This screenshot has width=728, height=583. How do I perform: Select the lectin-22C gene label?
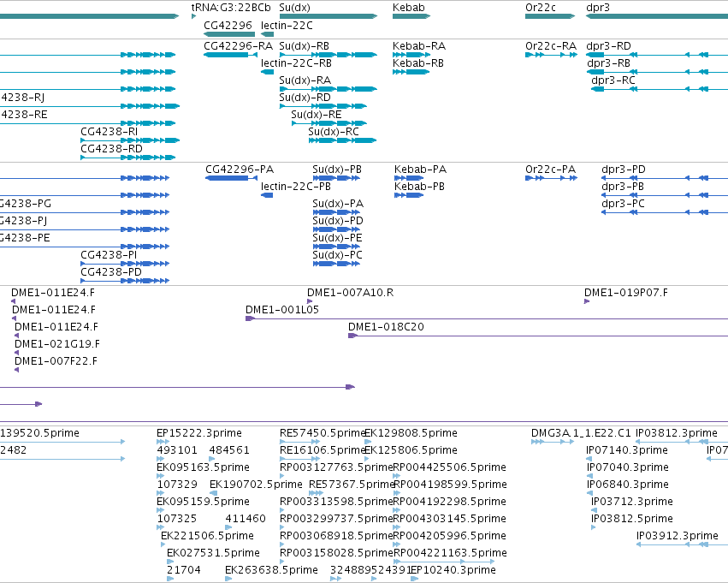pos(287,25)
